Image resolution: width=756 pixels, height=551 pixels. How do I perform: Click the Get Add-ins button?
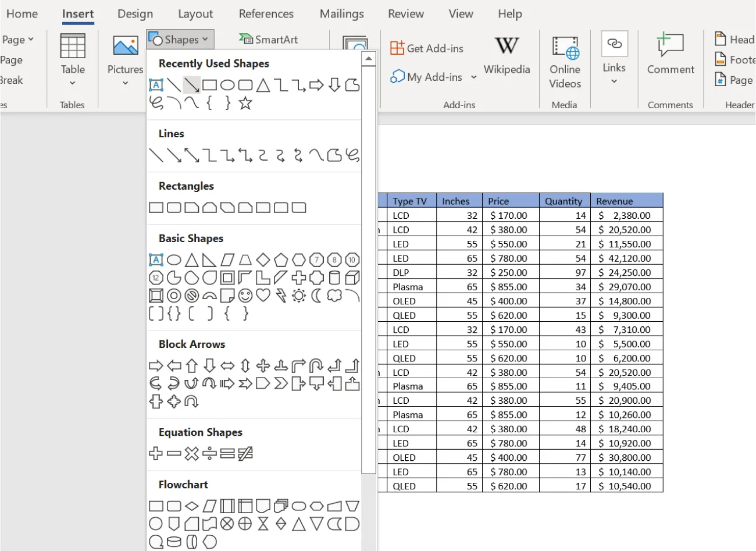click(x=427, y=48)
